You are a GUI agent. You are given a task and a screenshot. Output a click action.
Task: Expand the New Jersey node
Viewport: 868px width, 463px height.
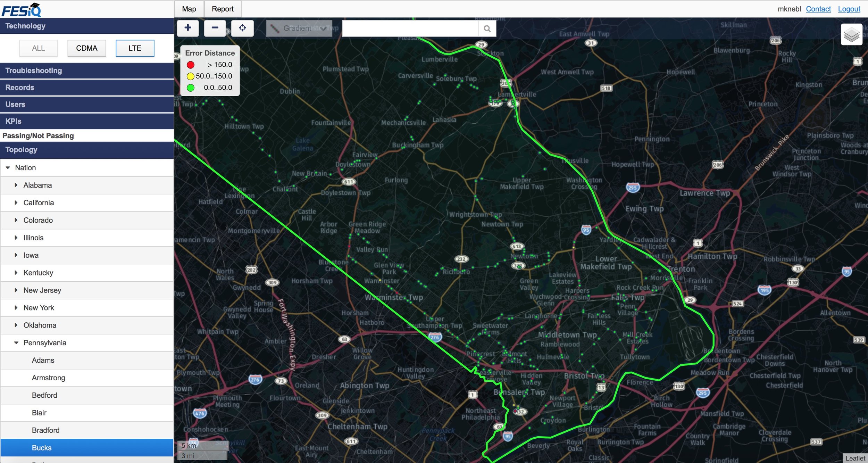point(16,290)
